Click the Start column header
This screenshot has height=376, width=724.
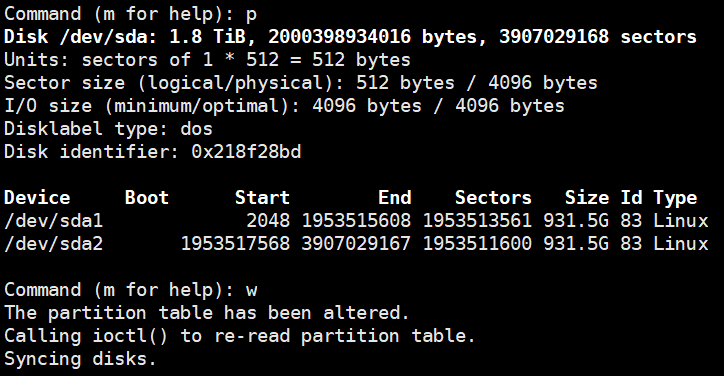click(262, 198)
